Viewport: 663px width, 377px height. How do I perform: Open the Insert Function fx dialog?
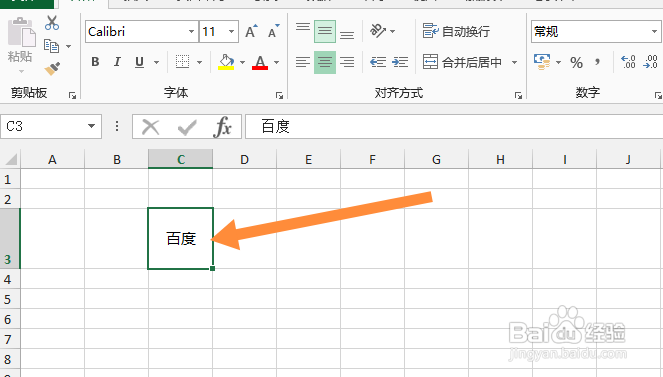(223, 126)
